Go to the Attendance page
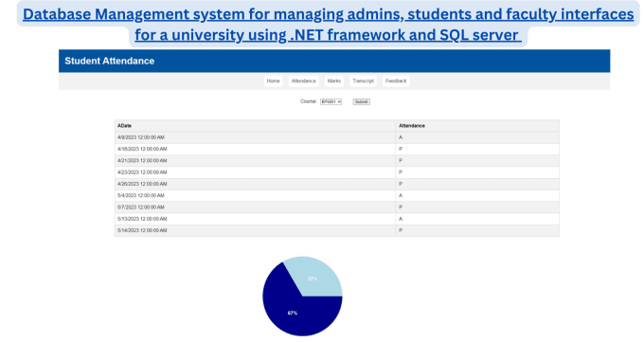Screen dimensions: 644x342 point(303,81)
